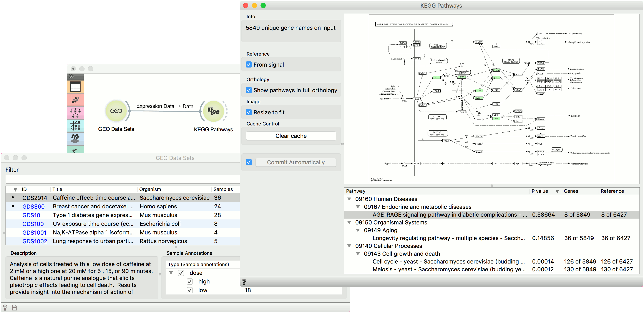This screenshot has height=313, width=644.
Task: Collapse the 09149 Aging subtree
Action: pyautogui.click(x=358, y=230)
